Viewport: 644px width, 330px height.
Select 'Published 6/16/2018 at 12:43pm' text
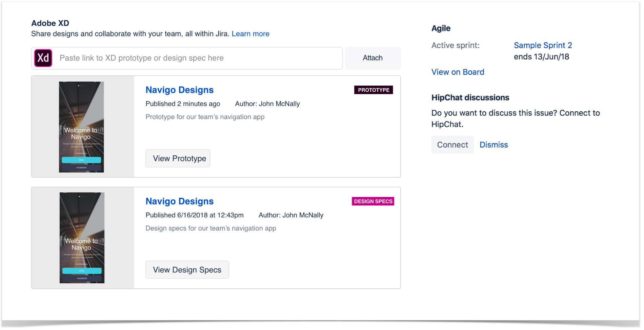click(195, 215)
